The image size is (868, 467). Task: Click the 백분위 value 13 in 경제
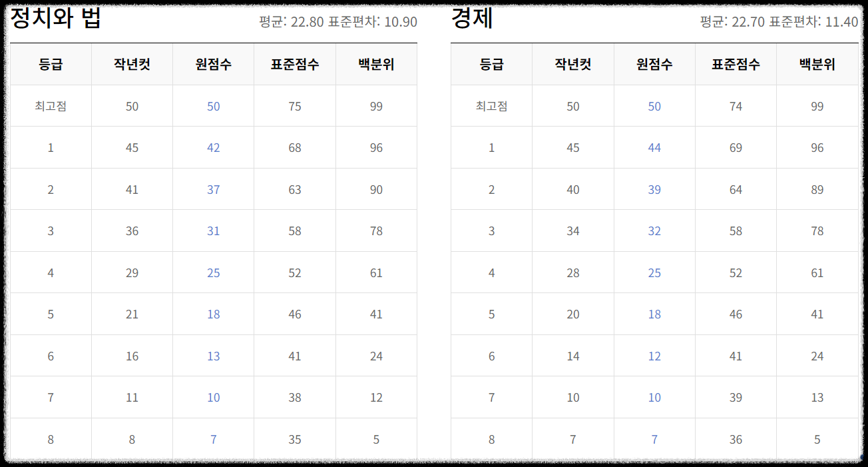pos(817,397)
